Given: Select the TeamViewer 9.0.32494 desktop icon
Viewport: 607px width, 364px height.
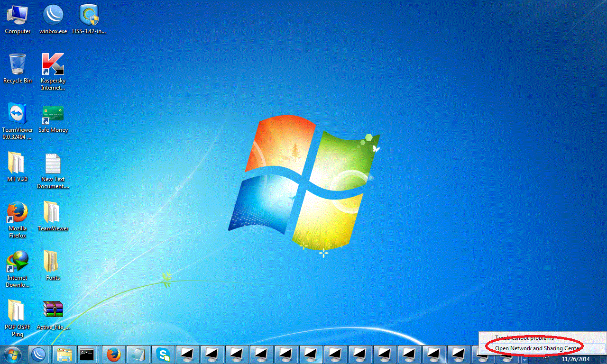Looking at the screenshot, I should (x=18, y=121).
